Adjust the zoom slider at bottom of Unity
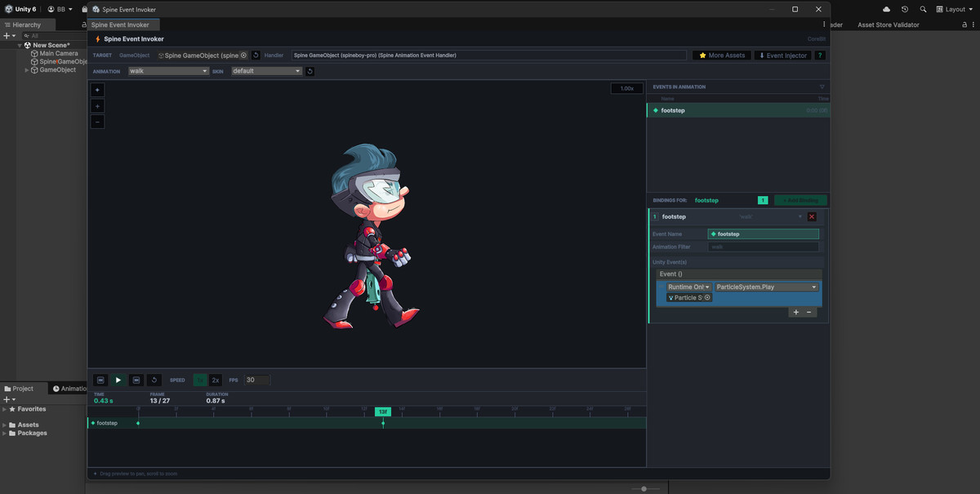Screen dimensions: 980x494 point(644,488)
